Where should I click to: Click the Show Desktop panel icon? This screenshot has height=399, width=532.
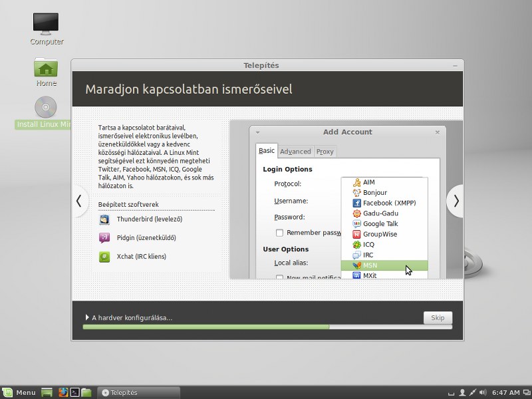[x=47, y=392]
